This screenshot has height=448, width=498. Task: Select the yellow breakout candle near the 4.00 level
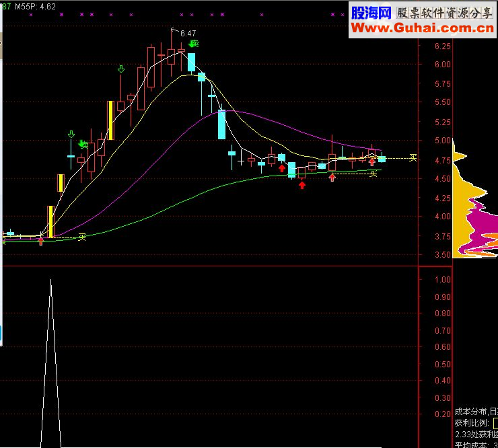(x=50, y=221)
